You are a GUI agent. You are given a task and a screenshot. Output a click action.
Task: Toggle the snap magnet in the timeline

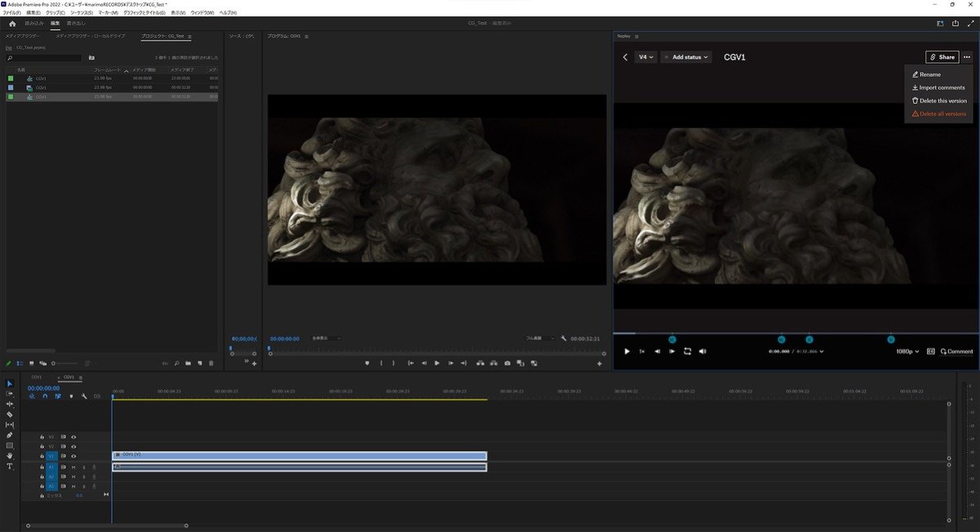[45, 396]
